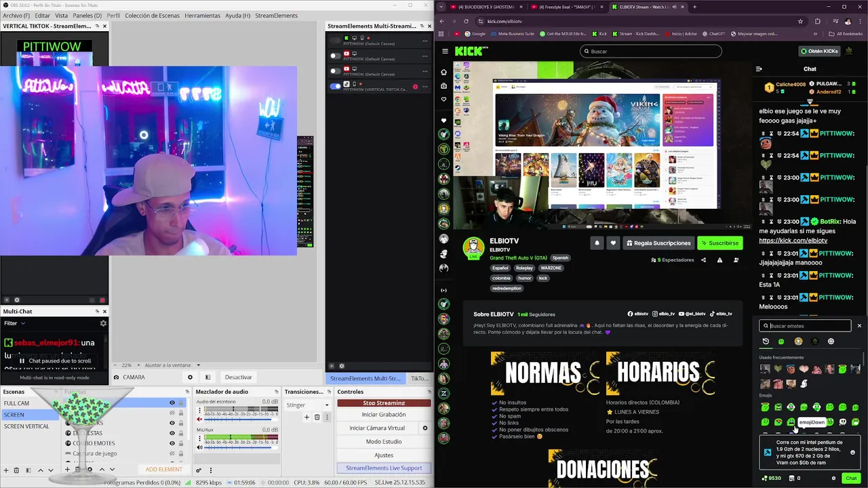Screen dimensions: 868x488
Task: Open the global emotes globe tab
Action: [x=831, y=342]
